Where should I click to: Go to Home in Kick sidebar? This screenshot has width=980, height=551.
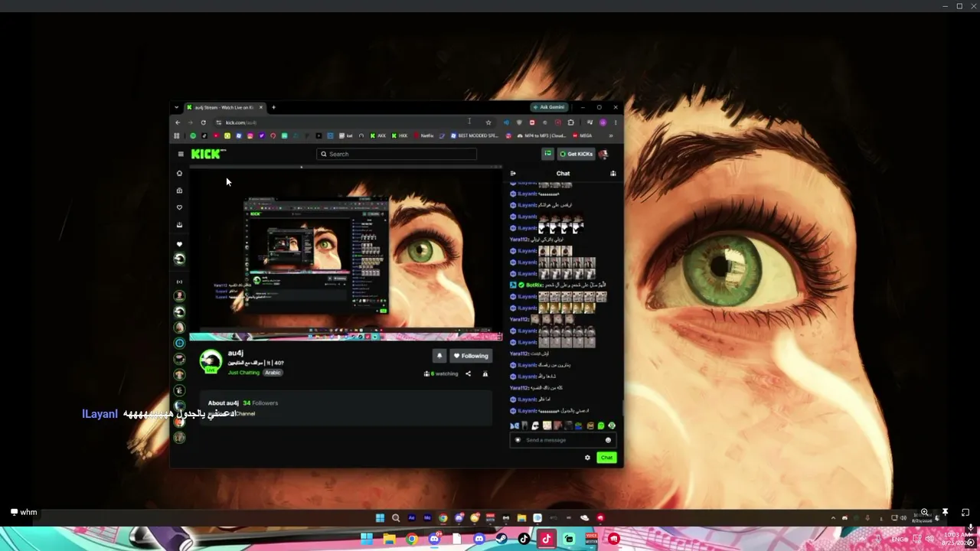pyautogui.click(x=179, y=174)
